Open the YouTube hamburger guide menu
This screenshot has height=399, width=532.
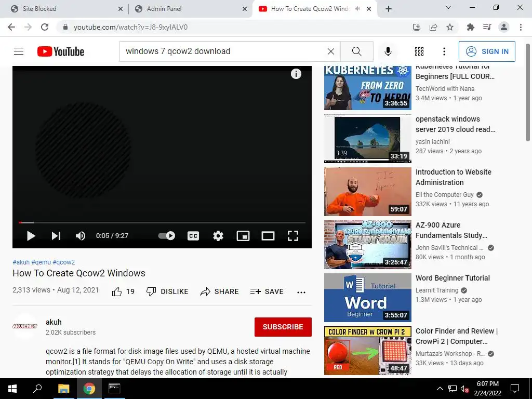pyautogui.click(x=19, y=51)
